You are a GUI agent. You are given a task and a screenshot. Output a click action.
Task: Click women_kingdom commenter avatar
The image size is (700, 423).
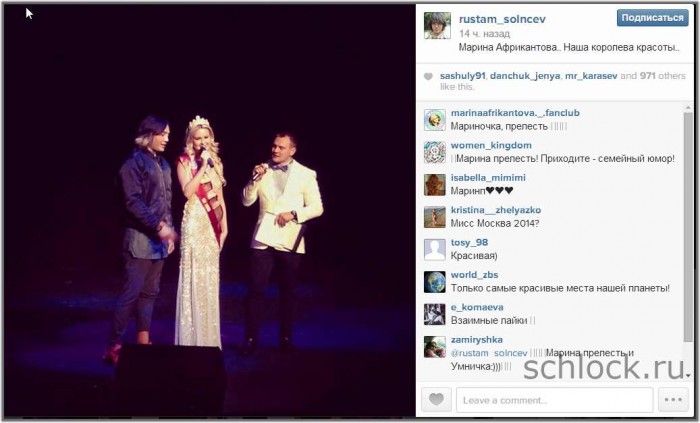[434, 152]
